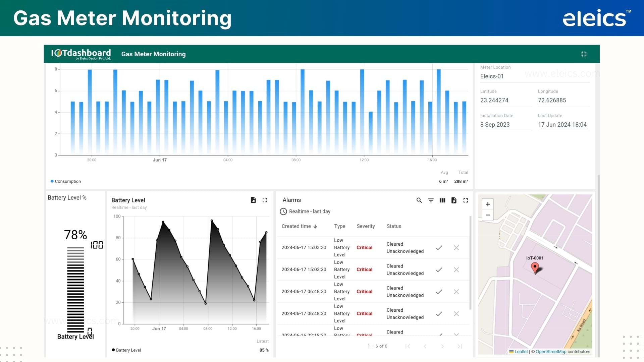Click the 288 m³ total value
Viewport: 644px width, 362px height.
click(x=461, y=181)
